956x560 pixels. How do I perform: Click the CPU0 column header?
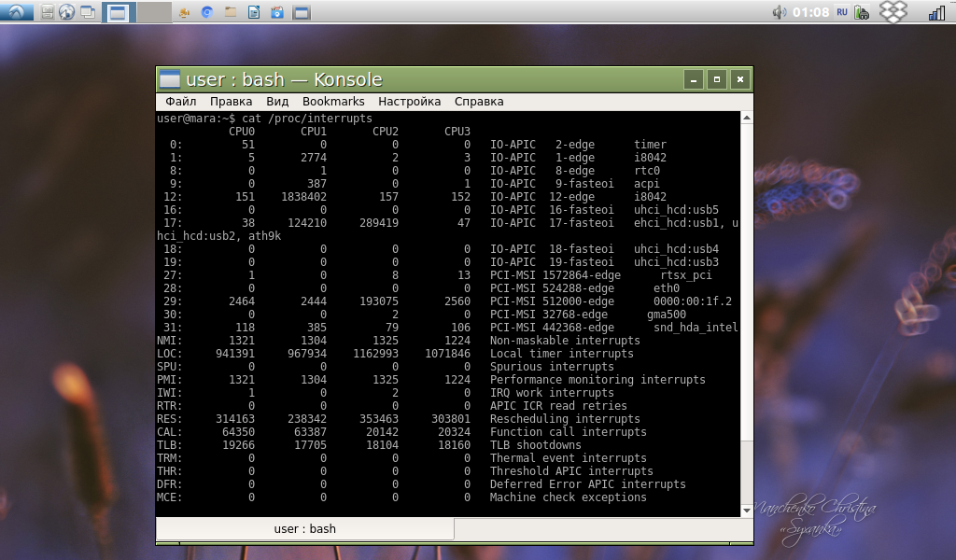coord(242,131)
